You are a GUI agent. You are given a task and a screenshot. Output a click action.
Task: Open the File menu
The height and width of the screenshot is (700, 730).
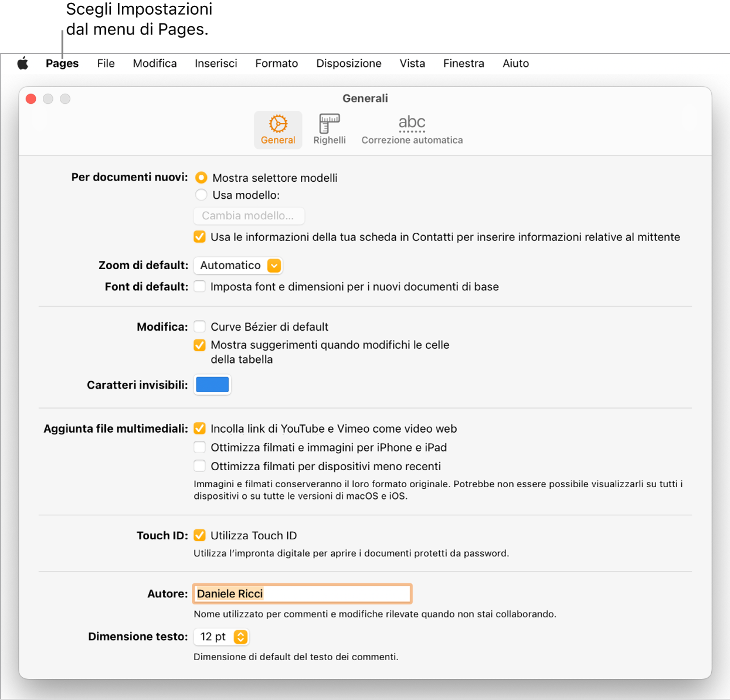106,63
